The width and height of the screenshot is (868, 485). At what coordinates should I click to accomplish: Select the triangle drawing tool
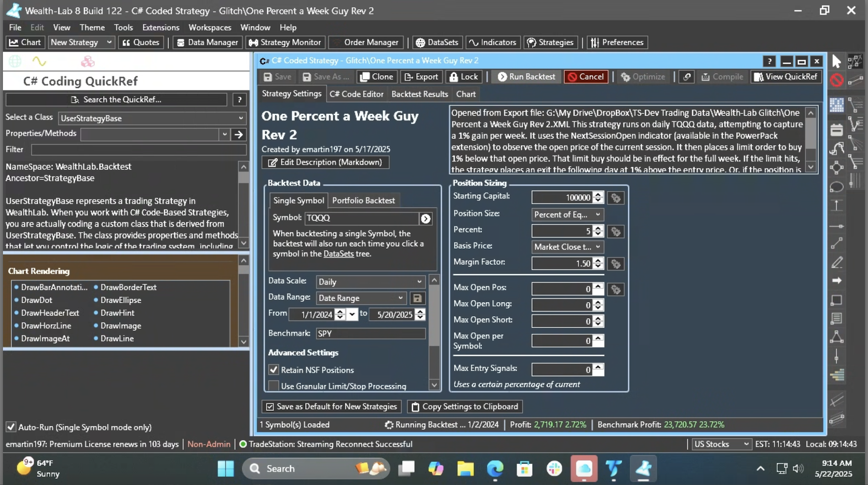tap(836, 337)
